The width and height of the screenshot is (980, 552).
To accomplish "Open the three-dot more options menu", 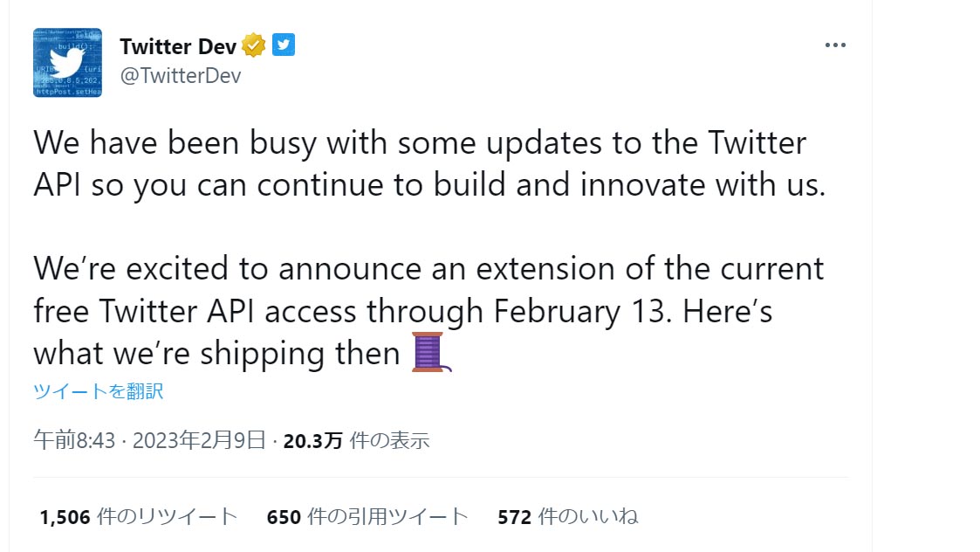I will point(835,45).
